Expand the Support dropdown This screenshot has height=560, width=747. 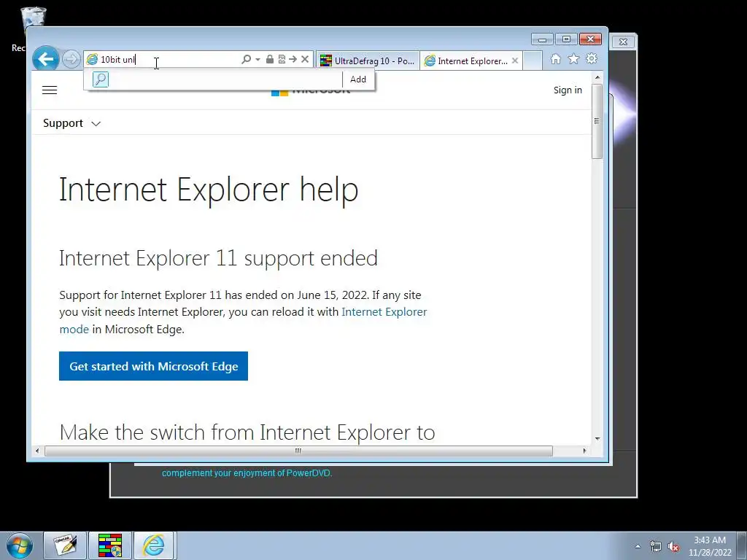click(x=71, y=123)
